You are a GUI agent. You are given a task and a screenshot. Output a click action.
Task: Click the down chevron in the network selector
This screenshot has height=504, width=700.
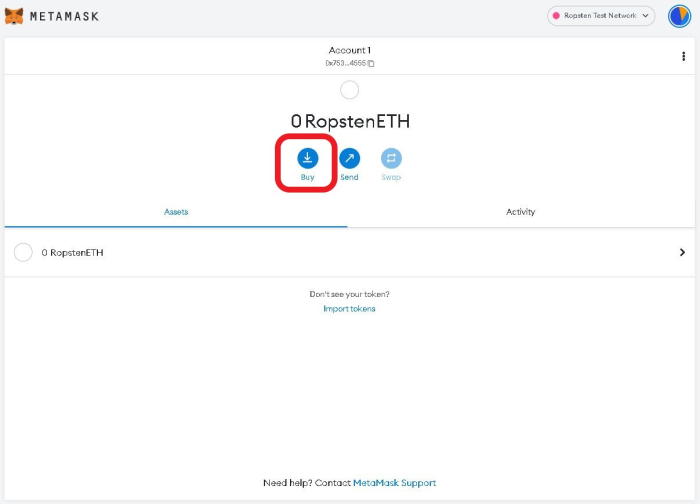(x=646, y=16)
